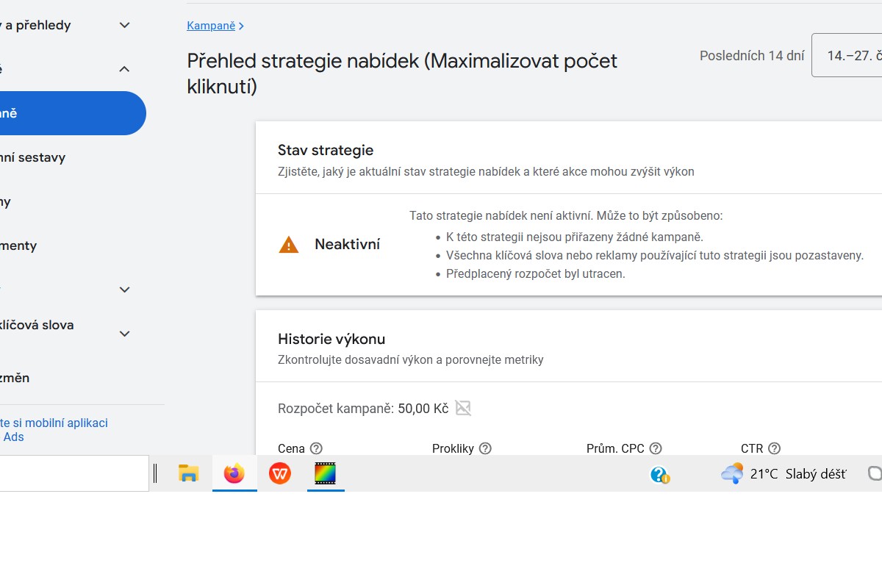Click the CTR help question mark icon
The width and height of the screenshot is (882, 588).
tap(774, 448)
